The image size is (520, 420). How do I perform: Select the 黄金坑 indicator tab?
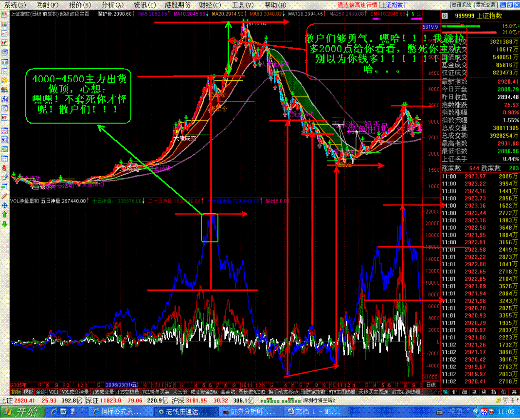pyautogui.click(x=228, y=392)
